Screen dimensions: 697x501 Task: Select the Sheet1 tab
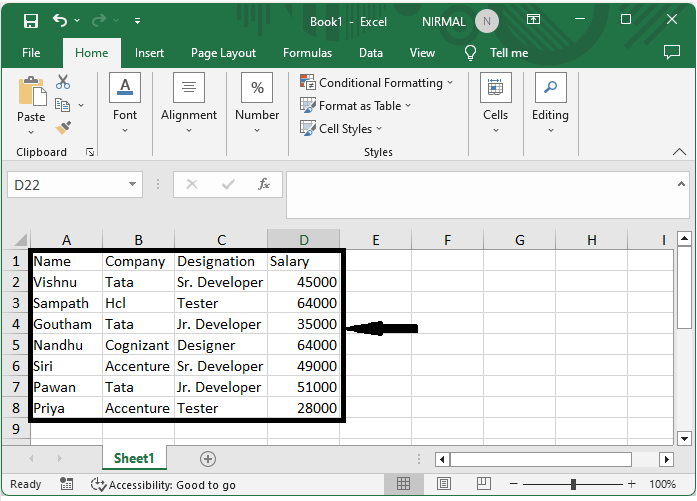(x=134, y=459)
